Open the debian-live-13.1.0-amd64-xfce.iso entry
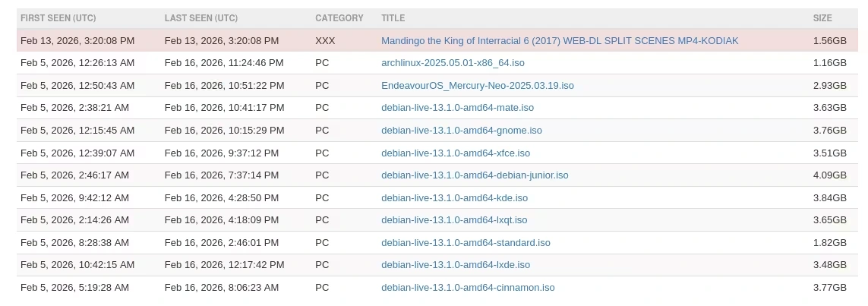 click(455, 153)
